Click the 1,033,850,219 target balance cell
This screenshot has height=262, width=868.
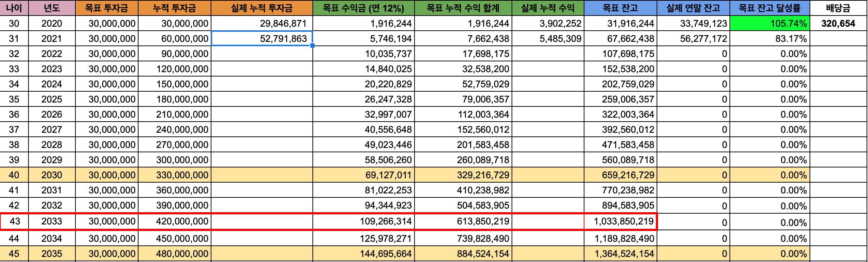click(x=621, y=221)
